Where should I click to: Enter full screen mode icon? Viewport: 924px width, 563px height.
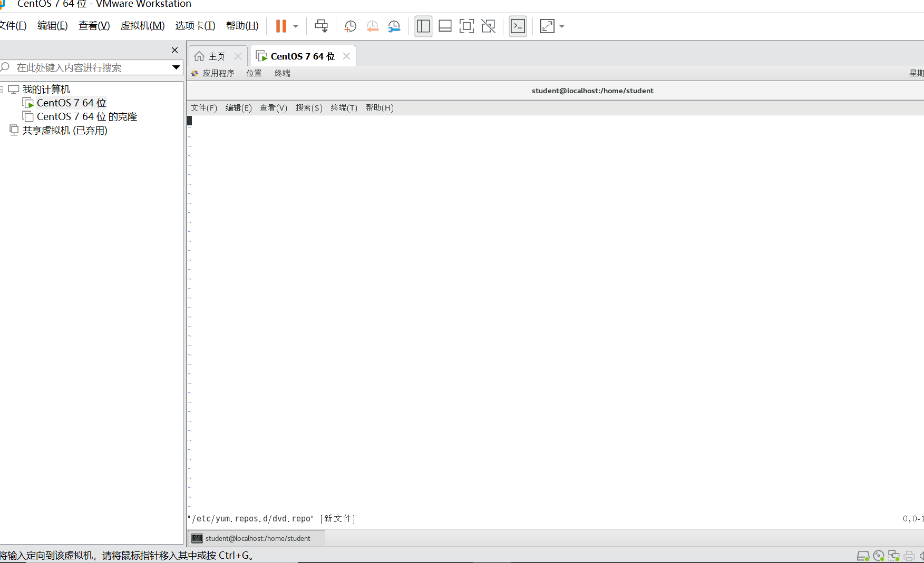tap(466, 26)
